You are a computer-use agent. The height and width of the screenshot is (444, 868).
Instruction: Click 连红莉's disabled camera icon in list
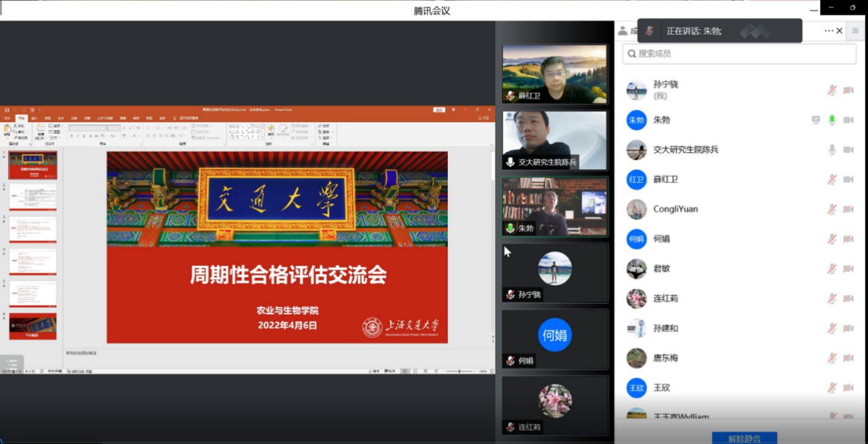[848, 298]
